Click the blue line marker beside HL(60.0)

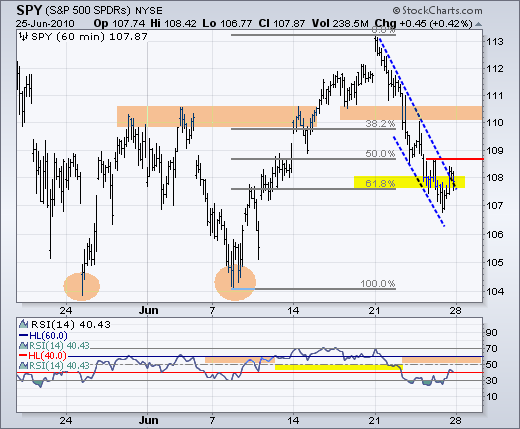tap(24, 335)
